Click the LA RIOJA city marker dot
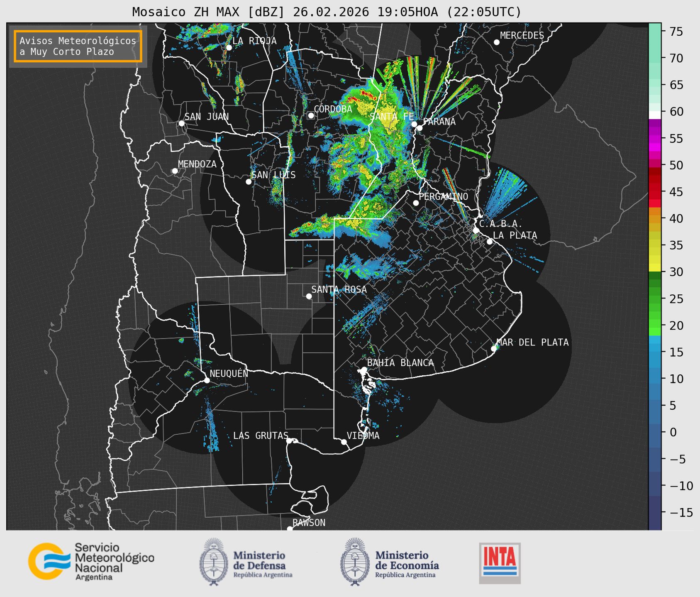Image resolution: width=700 pixels, height=597 pixels. click(x=229, y=48)
